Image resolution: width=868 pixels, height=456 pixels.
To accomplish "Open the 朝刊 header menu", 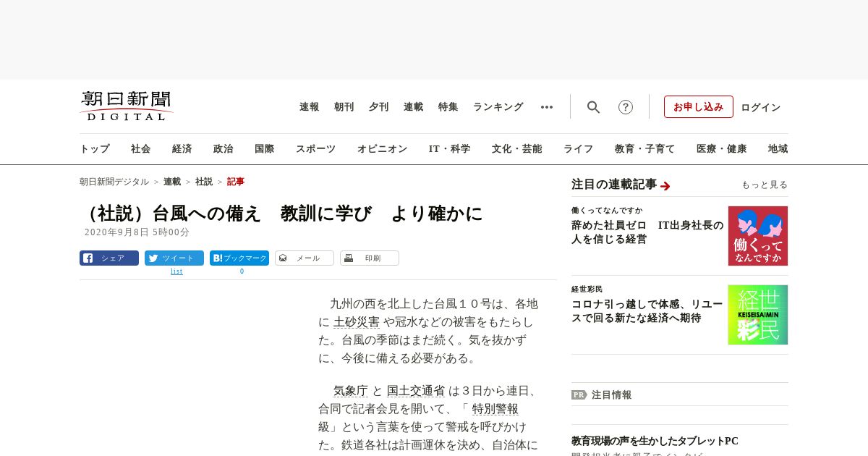I will [x=344, y=107].
